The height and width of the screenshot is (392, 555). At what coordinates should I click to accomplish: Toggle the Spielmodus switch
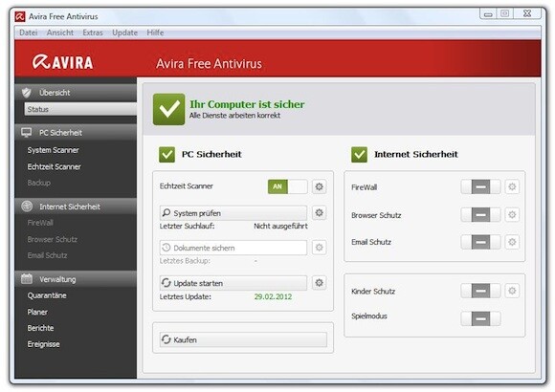[x=480, y=318]
